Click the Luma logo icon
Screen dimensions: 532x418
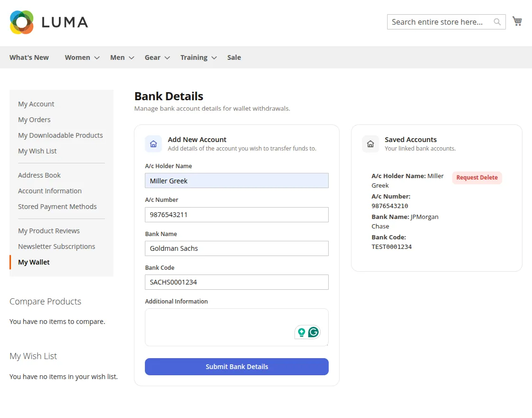22,22
